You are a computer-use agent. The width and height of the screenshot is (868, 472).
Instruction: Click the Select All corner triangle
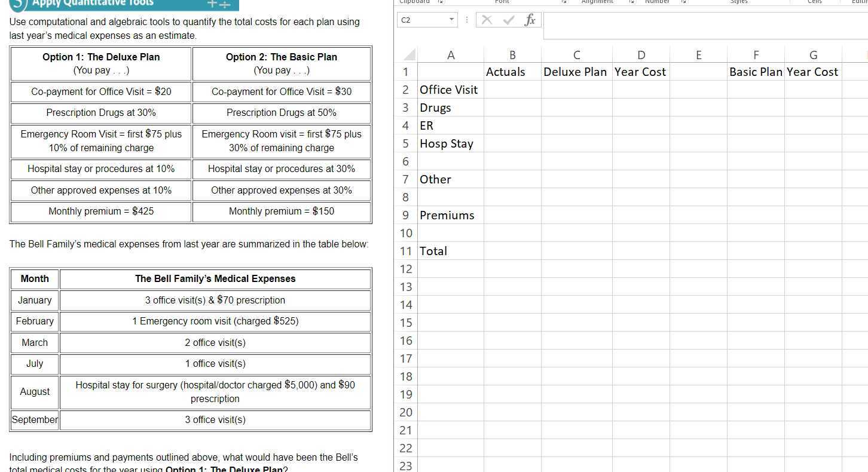coord(410,56)
